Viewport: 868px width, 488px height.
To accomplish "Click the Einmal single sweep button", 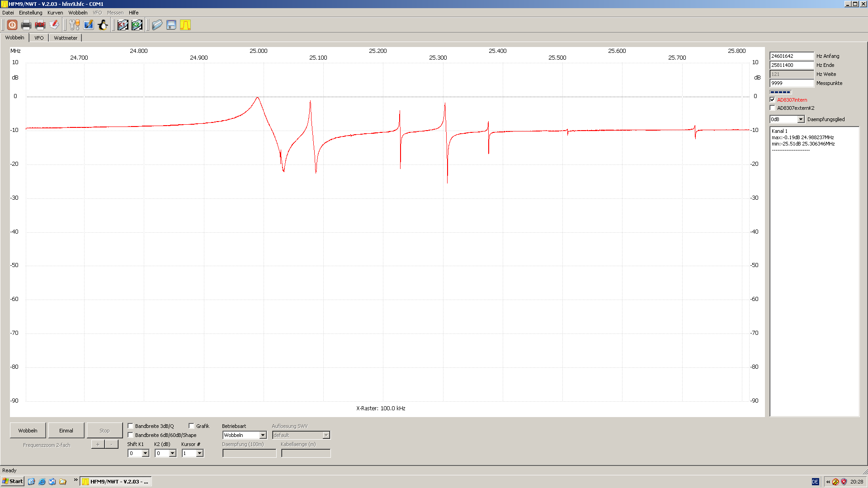I will (66, 431).
